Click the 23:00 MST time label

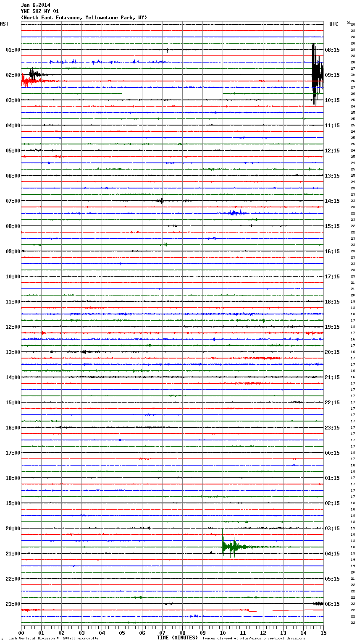point(13,604)
